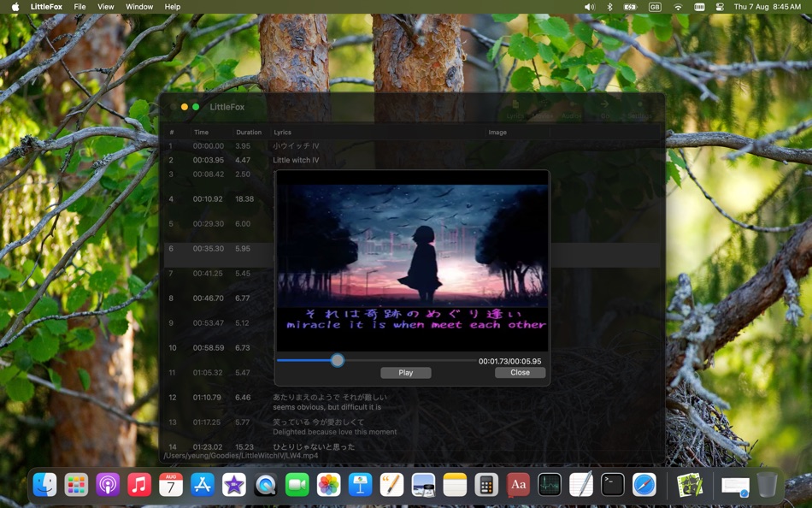The image size is (812, 508).
Task: Close the video preview with Close button
Action: tap(520, 372)
